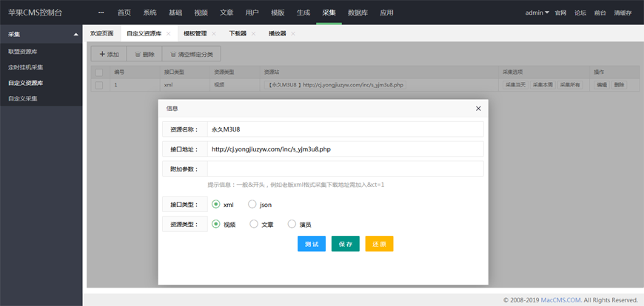Select the json interface type radio
This screenshot has height=306, width=644.
[252, 204]
